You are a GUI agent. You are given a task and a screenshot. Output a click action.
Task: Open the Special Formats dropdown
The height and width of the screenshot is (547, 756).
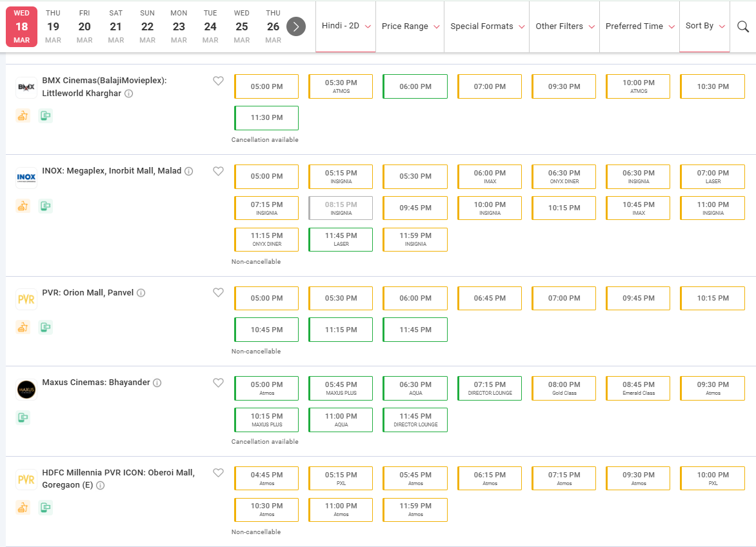[486, 26]
